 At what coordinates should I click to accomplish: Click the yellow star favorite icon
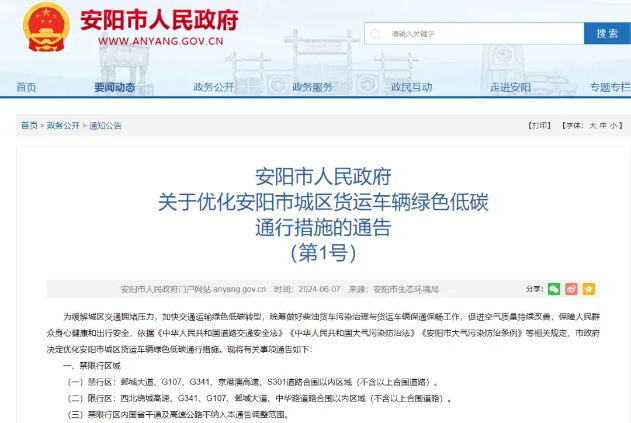click(x=588, y=289)
